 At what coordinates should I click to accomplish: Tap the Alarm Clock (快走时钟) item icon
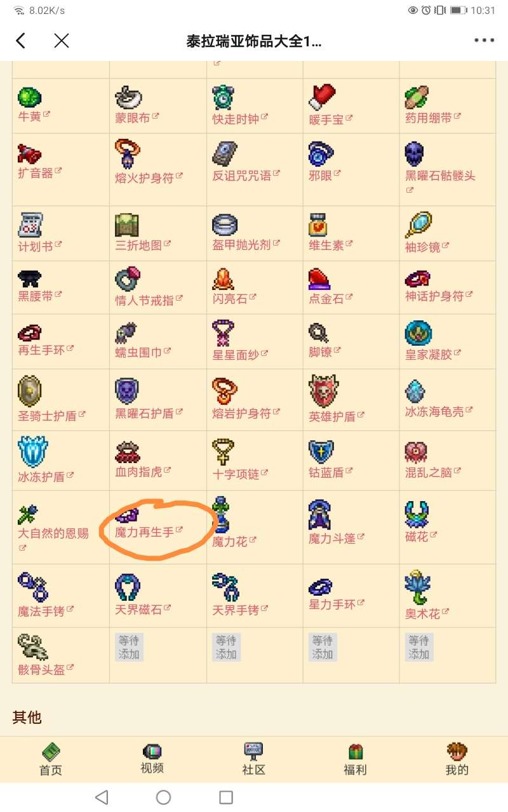click(x=224, y=97)
